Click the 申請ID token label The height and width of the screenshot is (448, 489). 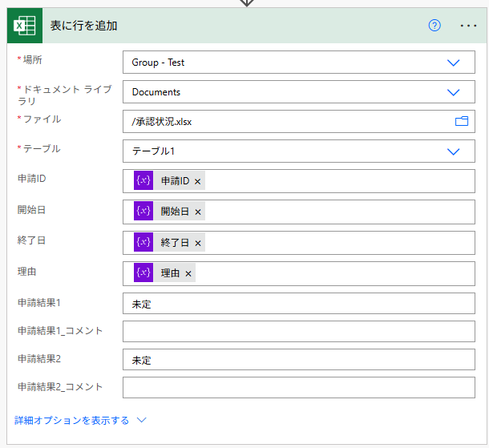[175, 181]
